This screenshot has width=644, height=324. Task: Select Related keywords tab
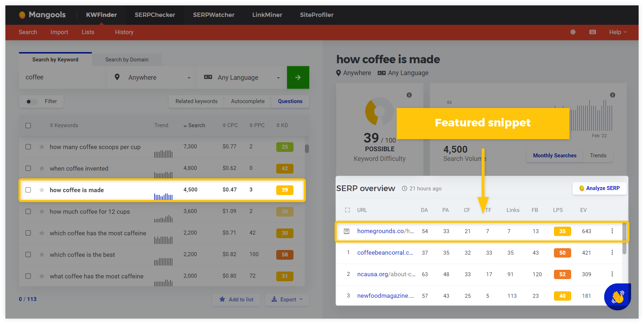(x=196, y=101)
